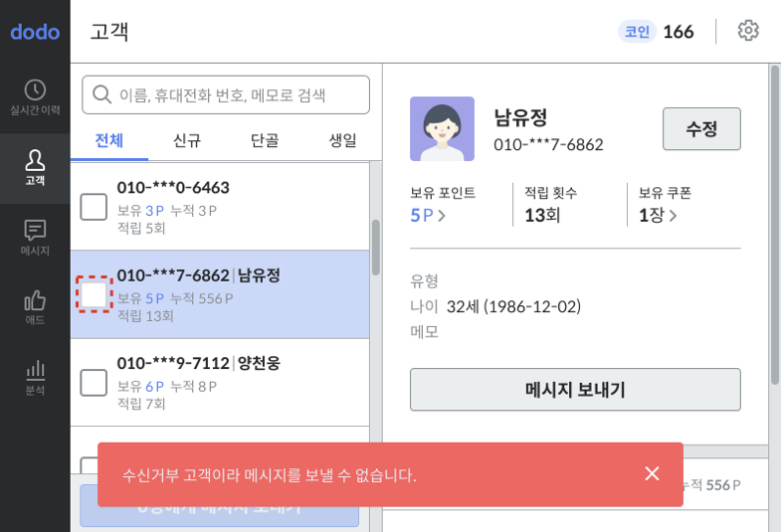Viewport: 781px width, 532px height.
Task: Open the 분석 bar chart icon
Action: click(x=35, y=370)
